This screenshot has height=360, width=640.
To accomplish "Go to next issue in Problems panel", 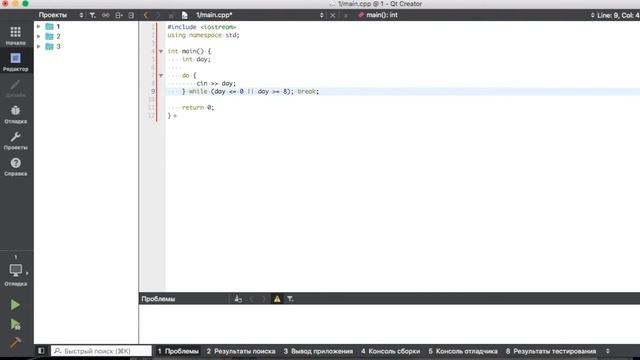I will tap(264, 299).
